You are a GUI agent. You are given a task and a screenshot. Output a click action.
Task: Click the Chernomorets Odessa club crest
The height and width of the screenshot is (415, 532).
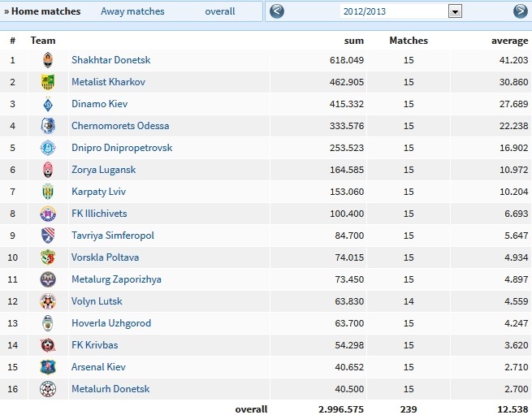48,126
